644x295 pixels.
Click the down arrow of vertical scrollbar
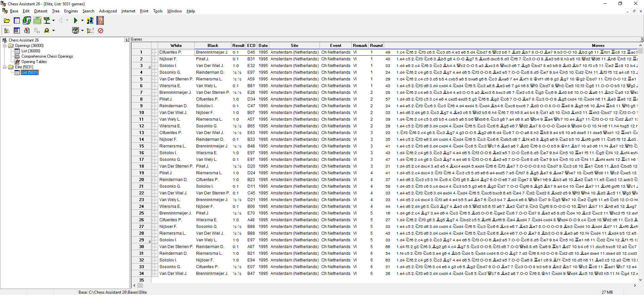pos(641,280)
